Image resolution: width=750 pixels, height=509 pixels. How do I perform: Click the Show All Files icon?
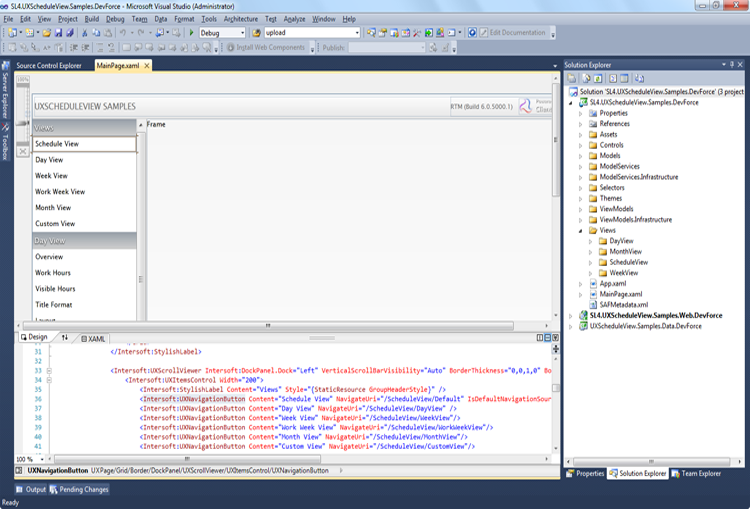point(586,78)
